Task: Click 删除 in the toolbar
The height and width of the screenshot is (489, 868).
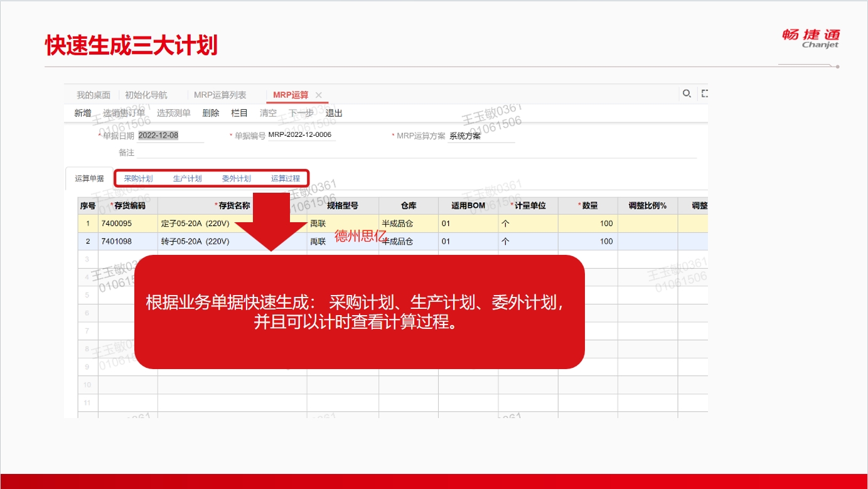Action: tap(211, 113)
